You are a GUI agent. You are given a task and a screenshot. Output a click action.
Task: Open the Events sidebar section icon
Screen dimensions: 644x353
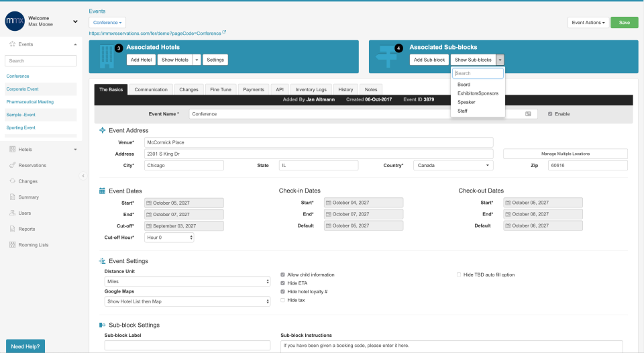pos(12,44)
